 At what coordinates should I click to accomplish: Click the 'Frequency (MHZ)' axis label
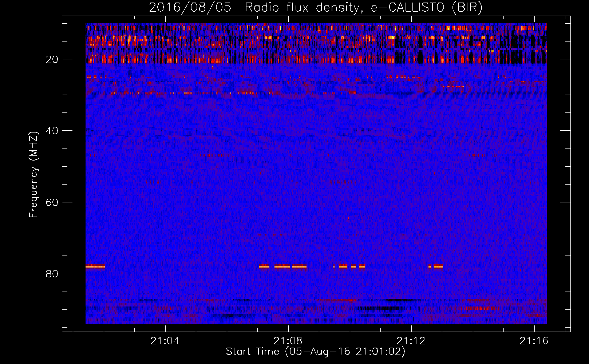[33, 175]
